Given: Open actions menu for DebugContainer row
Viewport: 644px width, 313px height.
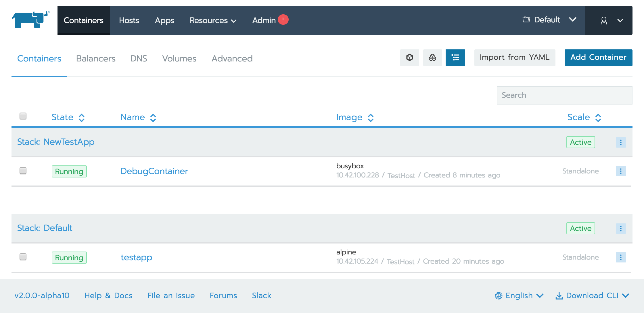Looking at the screenshot, I should tap(621, 171).
